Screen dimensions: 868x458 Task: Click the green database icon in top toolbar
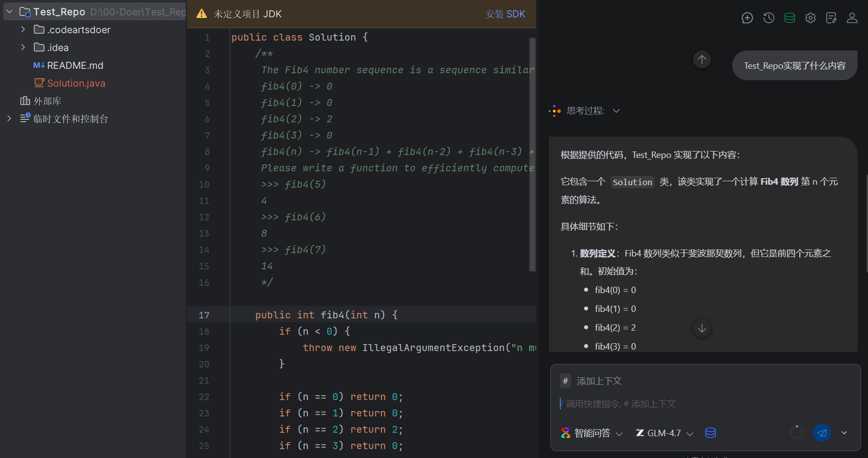[x=789, y=18]
